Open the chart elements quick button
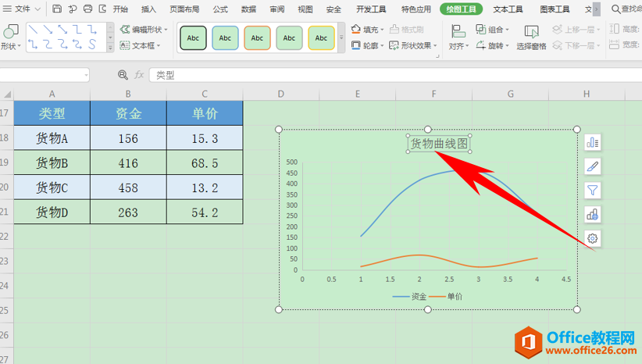Screen dimensions: 642x364 593,142
